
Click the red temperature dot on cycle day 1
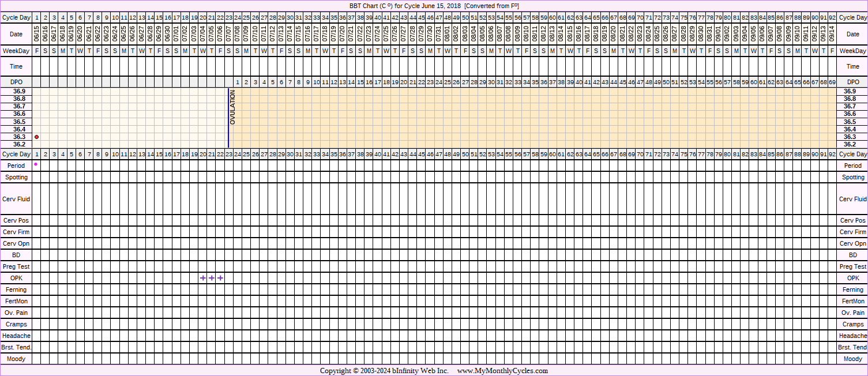[37, 137]
